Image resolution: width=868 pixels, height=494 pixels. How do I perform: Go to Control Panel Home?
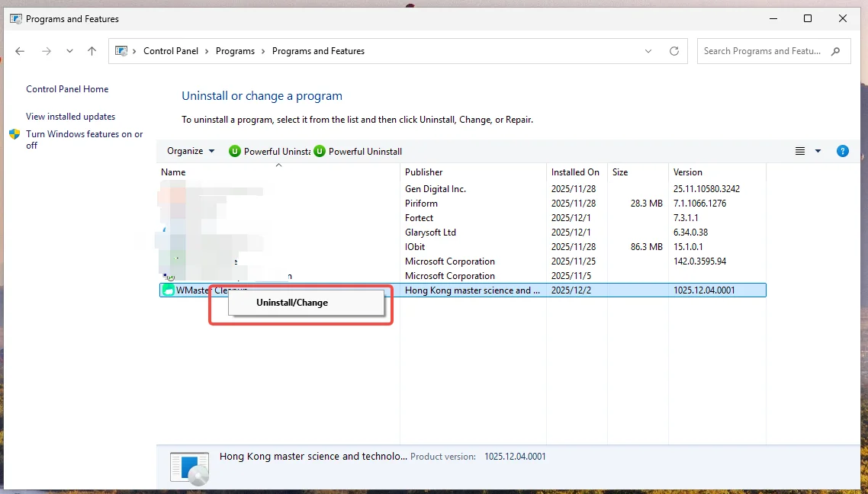coord(66,88)
